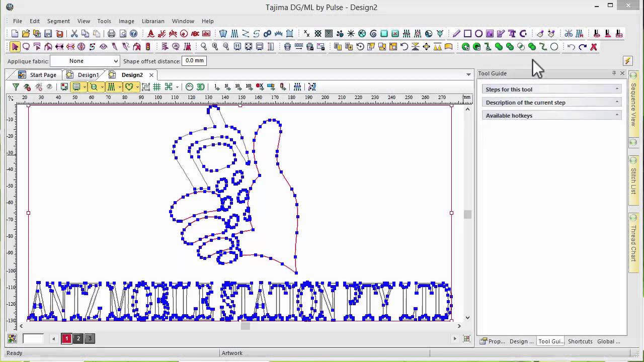
Task: Select the Satin stitch tool
Action: tap(234, 34)
